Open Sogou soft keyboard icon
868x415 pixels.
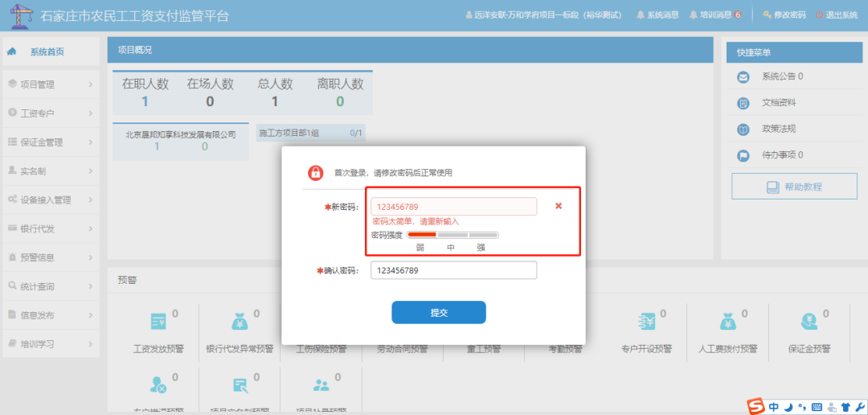click(x=817, y=407)
